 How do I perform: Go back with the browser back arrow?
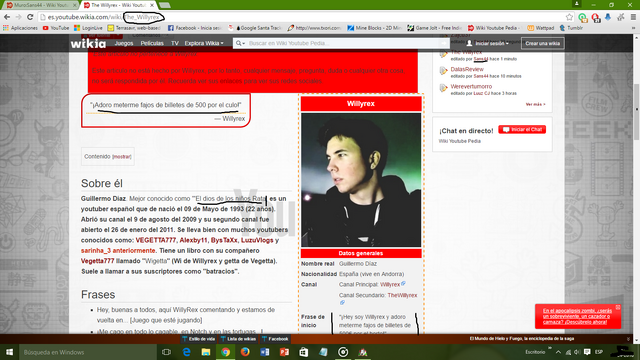[x=7, y=17]
